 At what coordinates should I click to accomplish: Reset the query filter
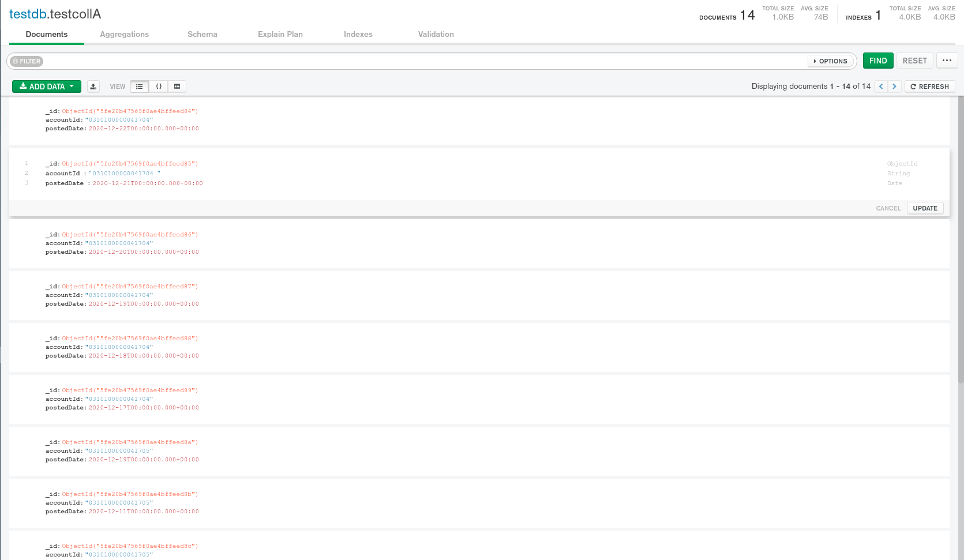(915, 61)
